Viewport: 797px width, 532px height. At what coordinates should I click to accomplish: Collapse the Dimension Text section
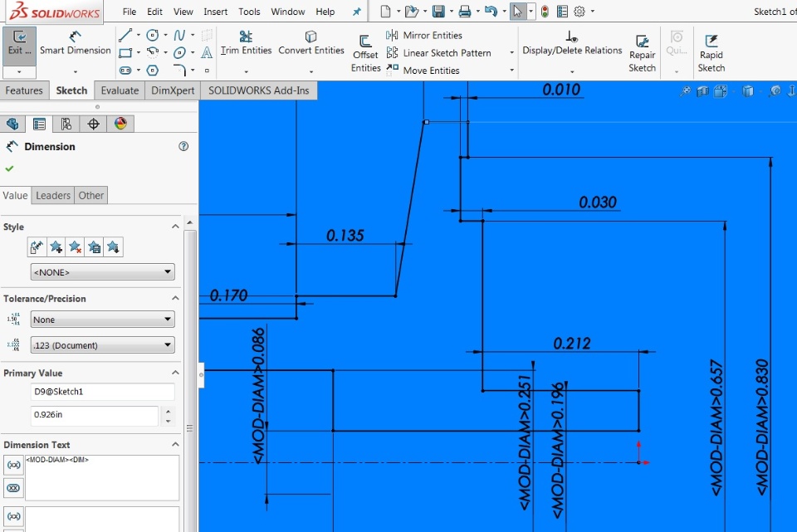[x=175, y=444]
